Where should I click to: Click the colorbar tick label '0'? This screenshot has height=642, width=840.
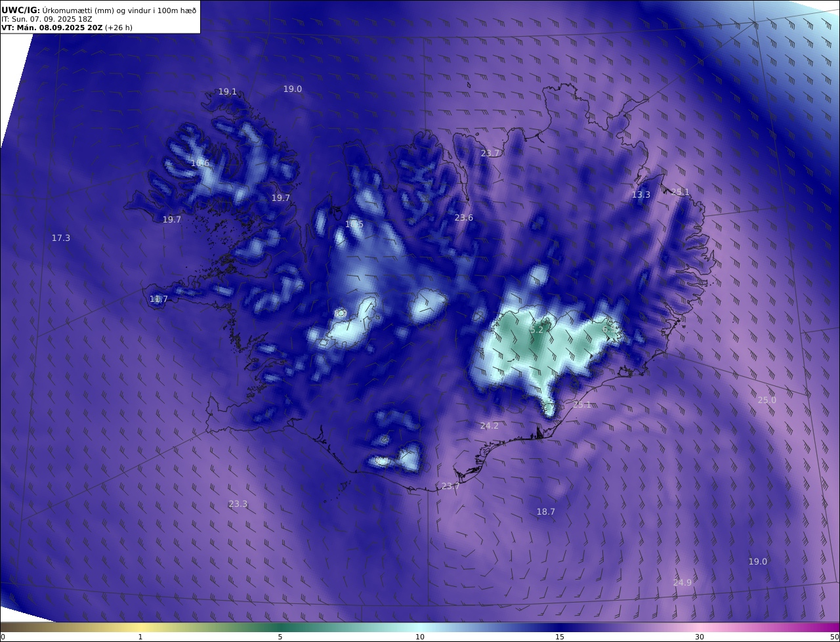click(3, 637)
